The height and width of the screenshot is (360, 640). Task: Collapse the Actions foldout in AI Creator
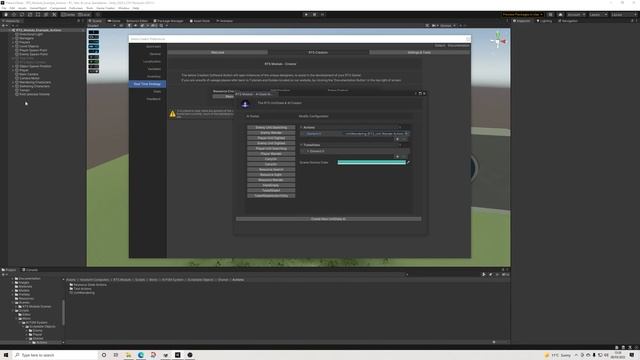click(301, 127)
